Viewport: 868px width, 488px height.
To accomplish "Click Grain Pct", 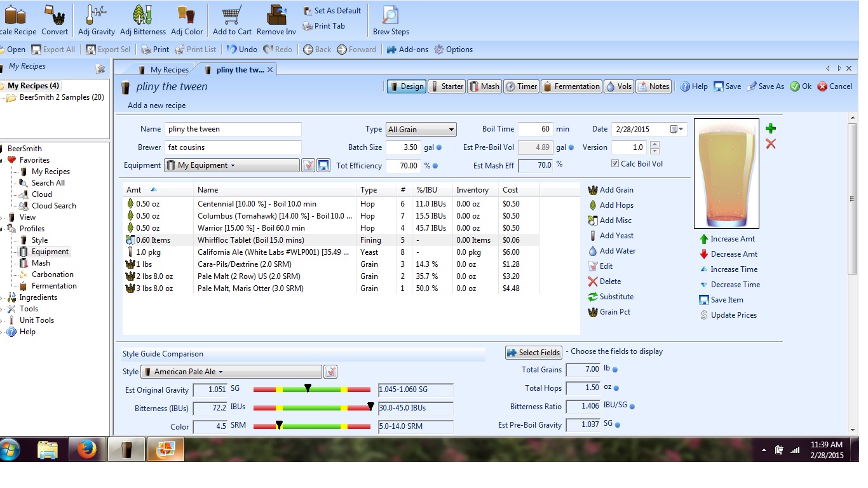I will pos(609,312).
